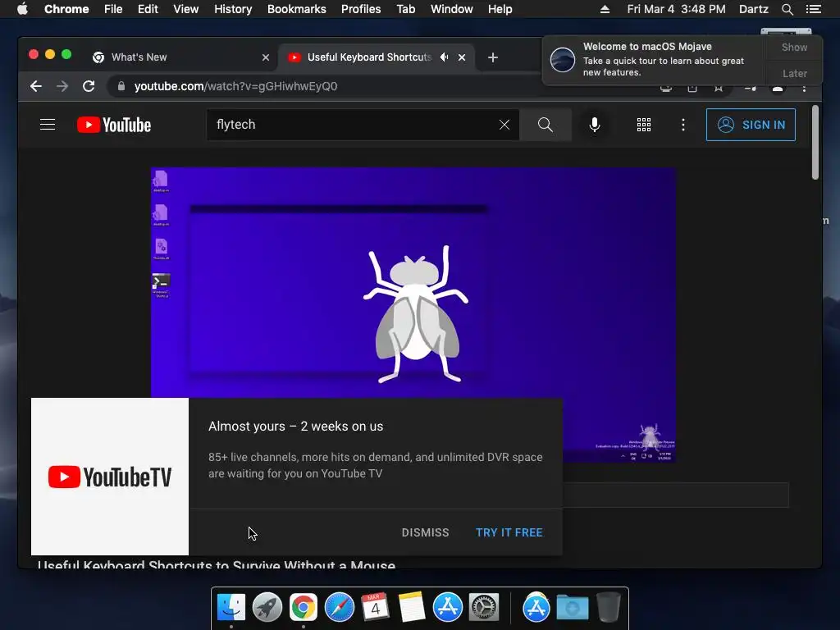Open the File menu

pos(113,9)
